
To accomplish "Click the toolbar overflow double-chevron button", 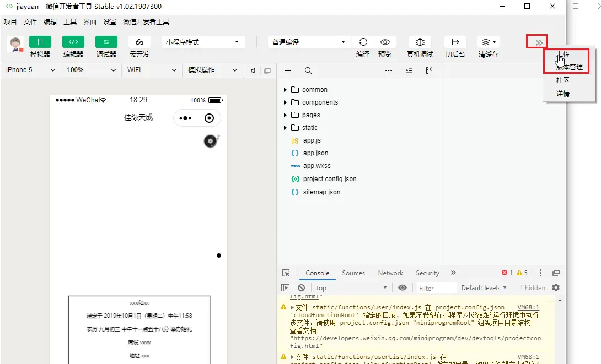I will 539,42.
